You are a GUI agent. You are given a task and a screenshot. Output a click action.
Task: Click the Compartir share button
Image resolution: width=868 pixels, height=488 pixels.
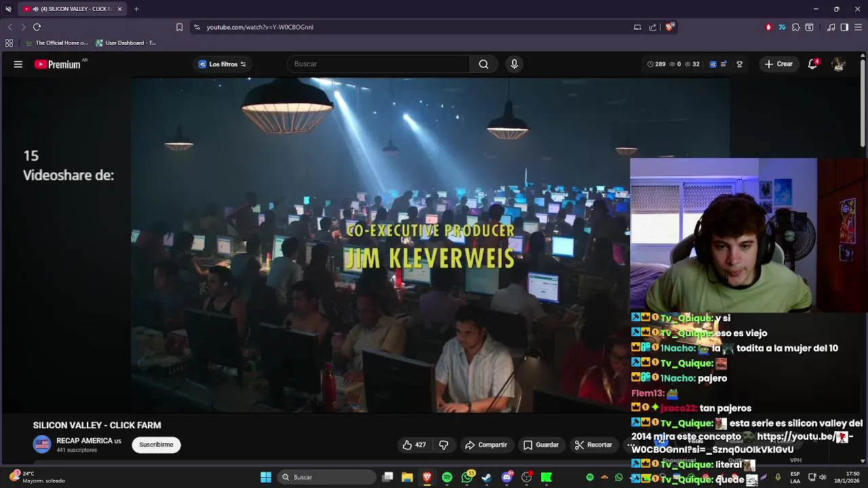(486, 445)
